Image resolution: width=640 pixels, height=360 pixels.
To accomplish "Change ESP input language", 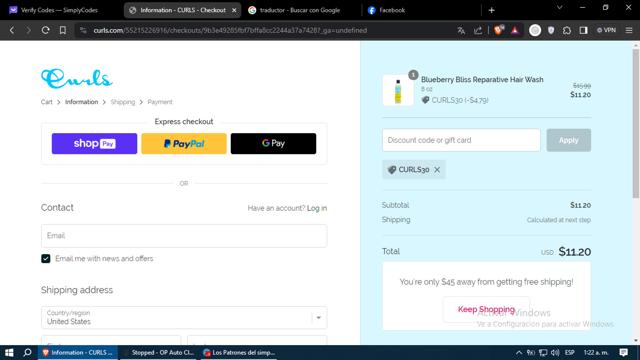I will click(x=570, y=352).
